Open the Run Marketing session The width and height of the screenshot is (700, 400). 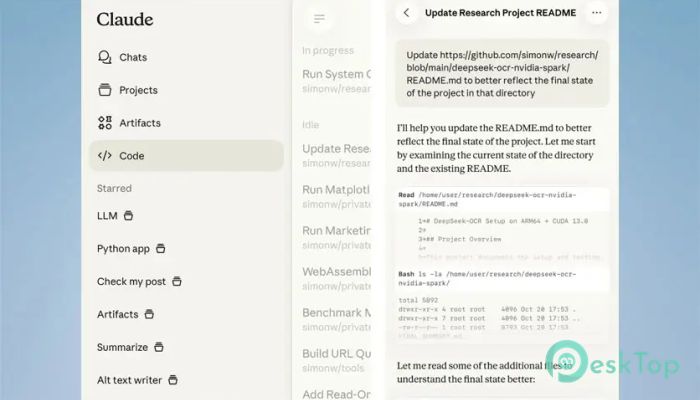tap(336, 238)
